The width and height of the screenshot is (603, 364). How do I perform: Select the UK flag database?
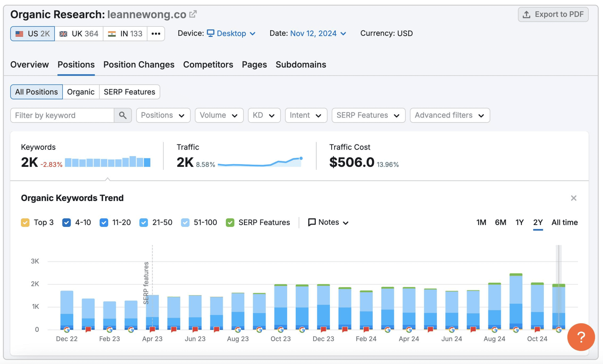[79, 34]
